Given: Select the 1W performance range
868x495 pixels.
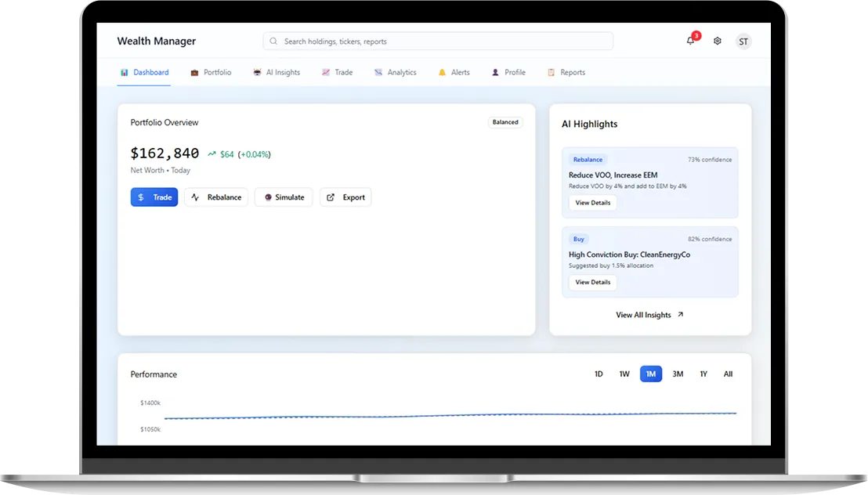Looking at the screenshot, I should (624, 374).
